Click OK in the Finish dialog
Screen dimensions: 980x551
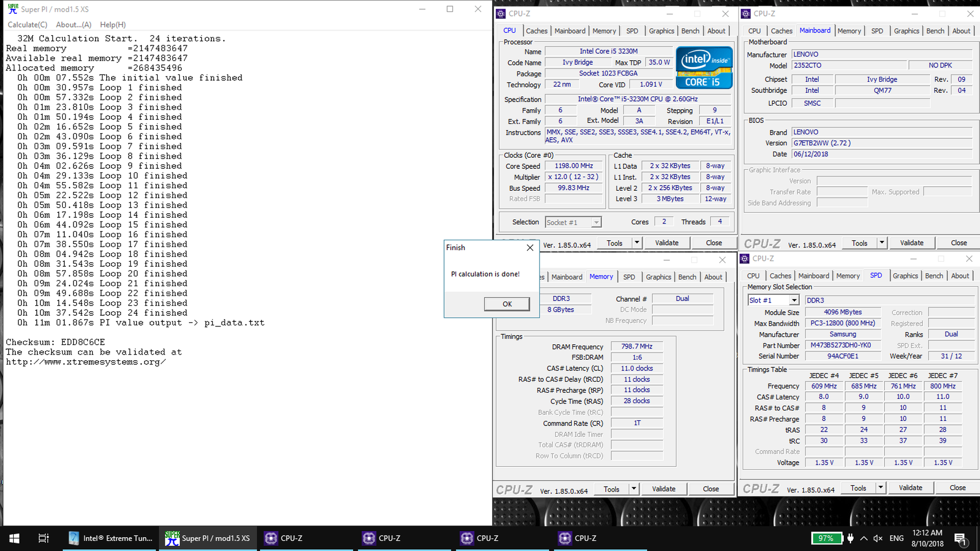tap(507, 304)
